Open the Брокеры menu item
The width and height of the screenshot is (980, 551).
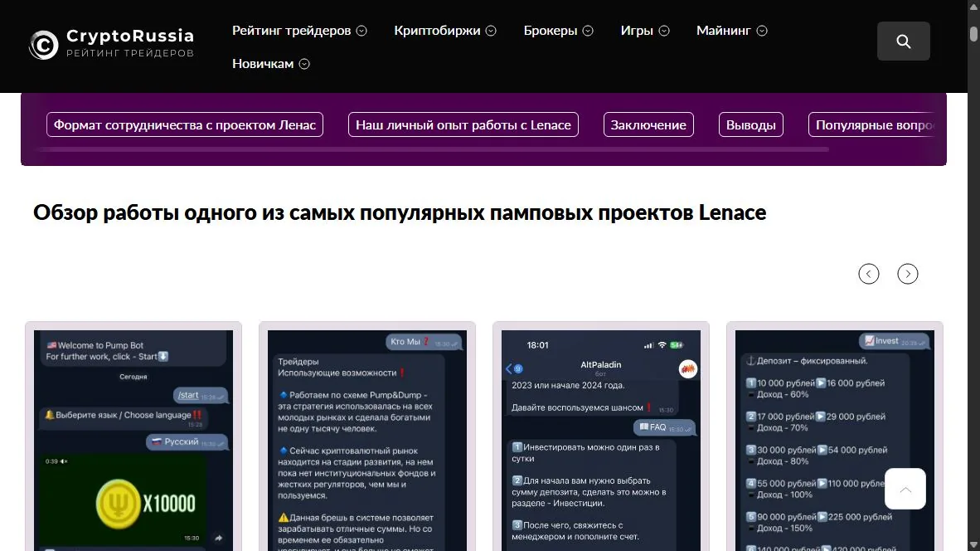tap(550, 31)
